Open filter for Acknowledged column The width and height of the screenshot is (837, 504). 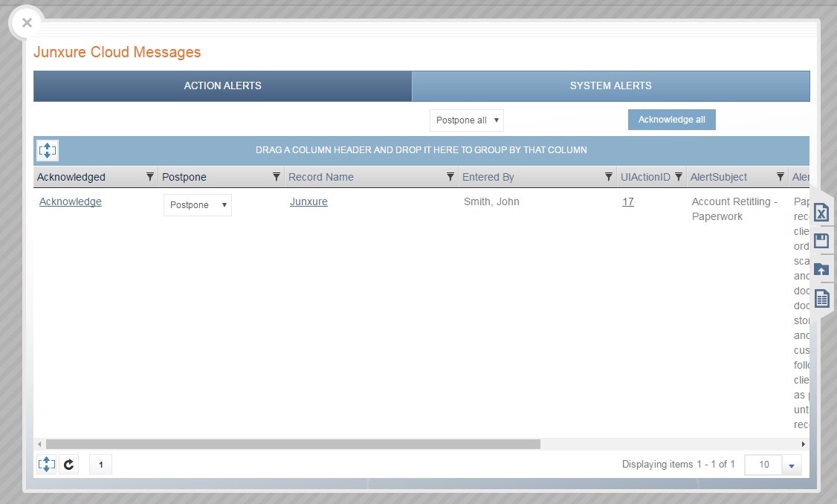pos(150,177)
